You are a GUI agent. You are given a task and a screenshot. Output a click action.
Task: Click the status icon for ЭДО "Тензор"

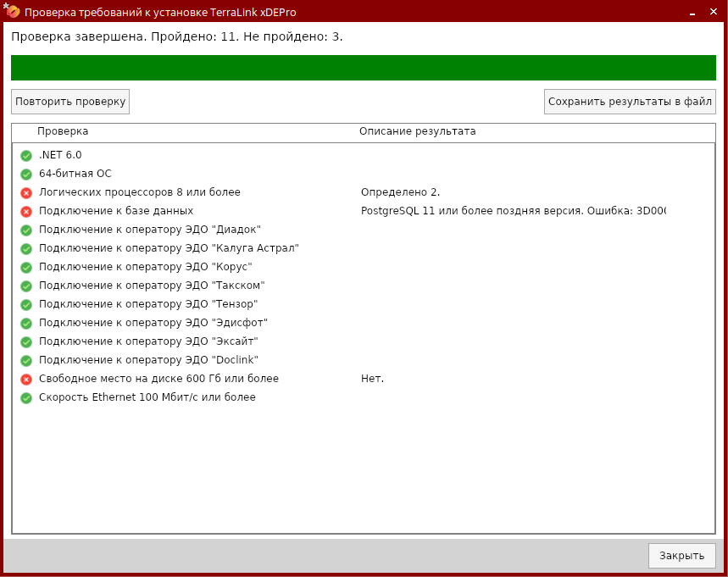26,304
